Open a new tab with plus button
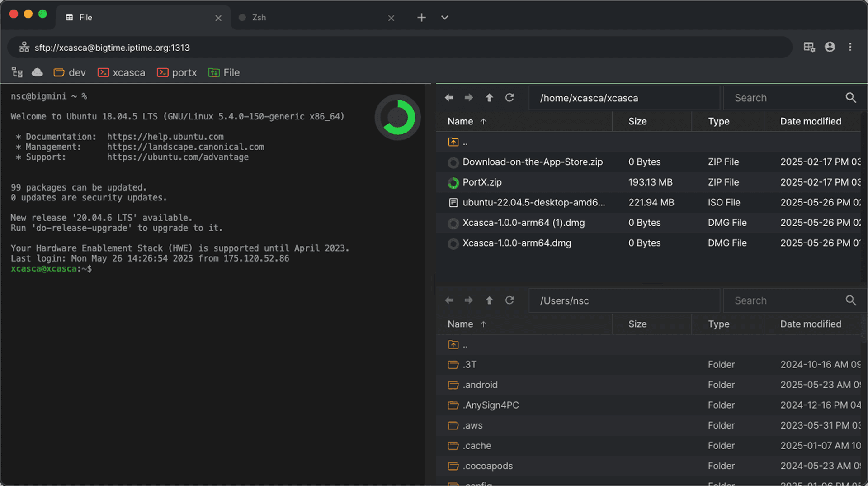868x486 pixels. coord(421,18)
